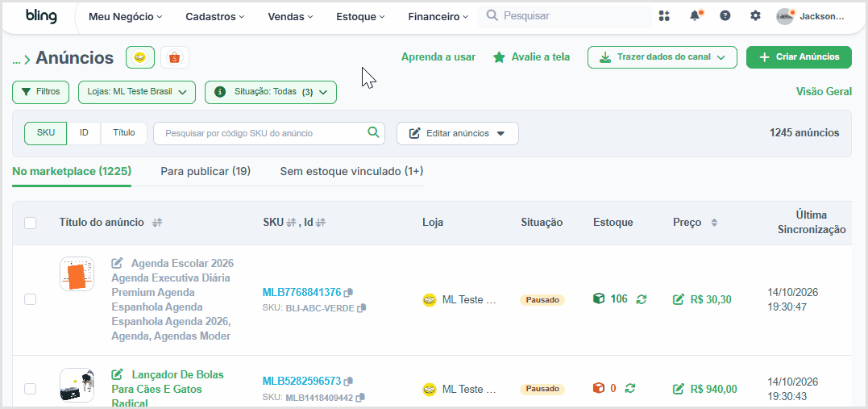Click Aprenda a usar link
The height and width of the screenshot is (409, 868).
(438, 56)
